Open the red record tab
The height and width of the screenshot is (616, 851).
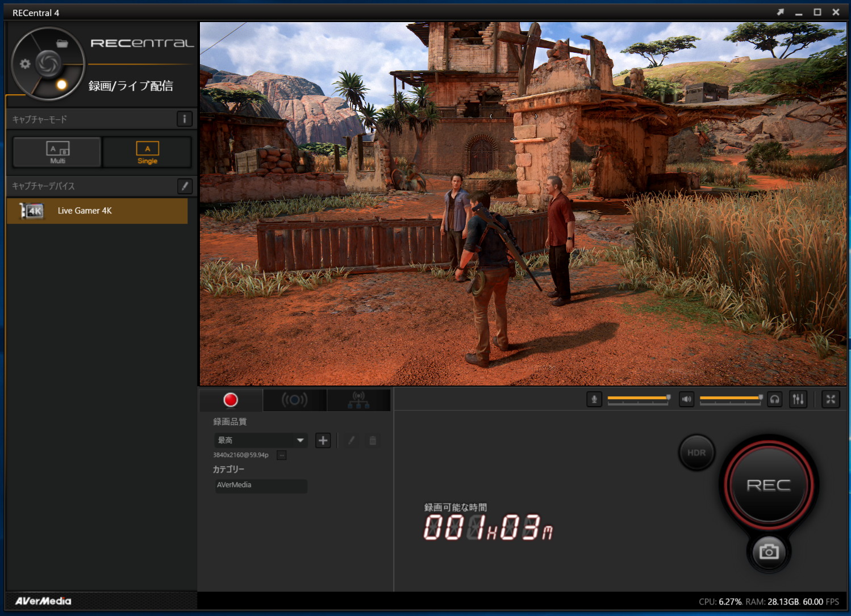click(231, 400)
